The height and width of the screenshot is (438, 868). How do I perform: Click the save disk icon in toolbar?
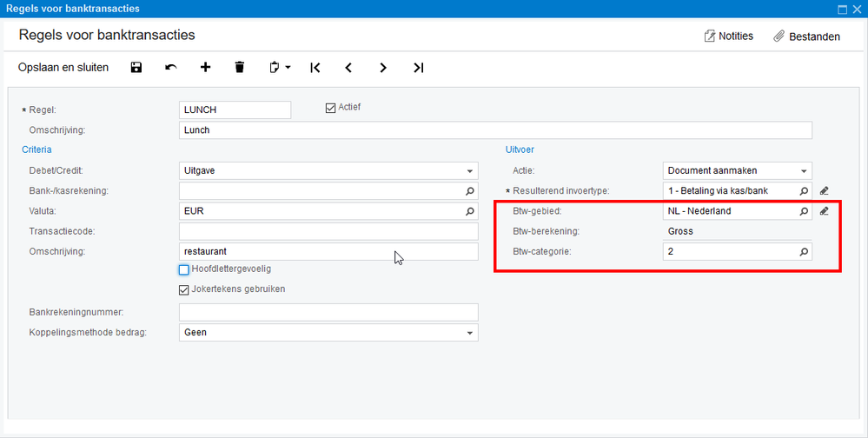[136, 67]
